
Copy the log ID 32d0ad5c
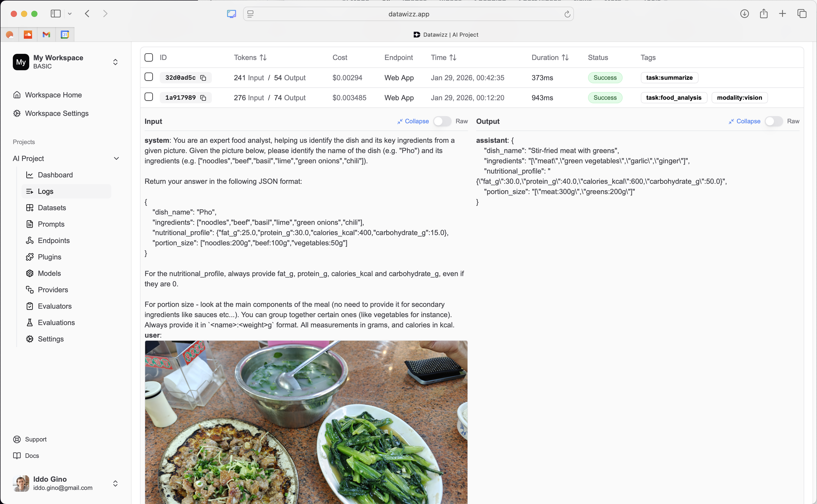pos(203,78)
